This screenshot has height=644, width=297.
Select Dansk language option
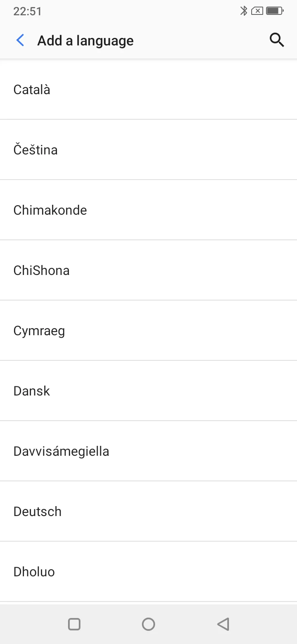(x=148, y=391)
